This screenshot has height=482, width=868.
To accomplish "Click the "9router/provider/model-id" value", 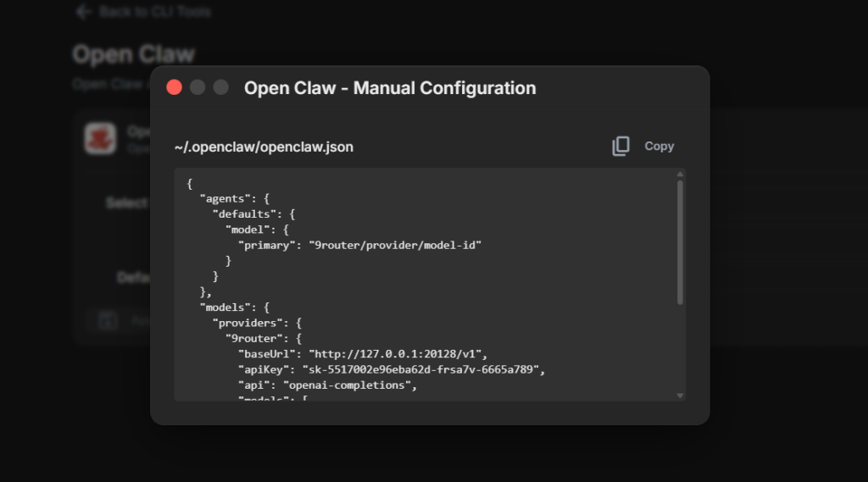I will click(395, 245).
